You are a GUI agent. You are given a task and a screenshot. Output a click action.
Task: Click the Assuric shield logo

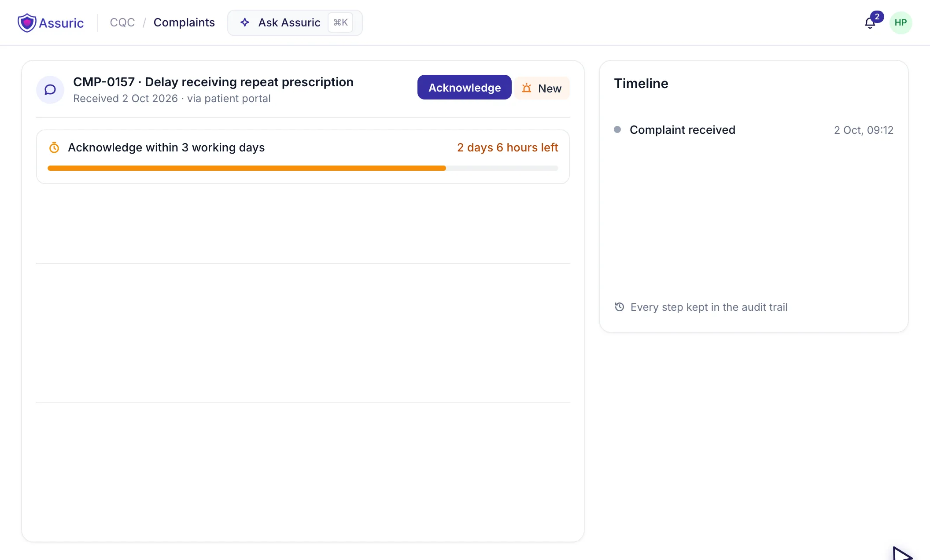tap(27, 22)
